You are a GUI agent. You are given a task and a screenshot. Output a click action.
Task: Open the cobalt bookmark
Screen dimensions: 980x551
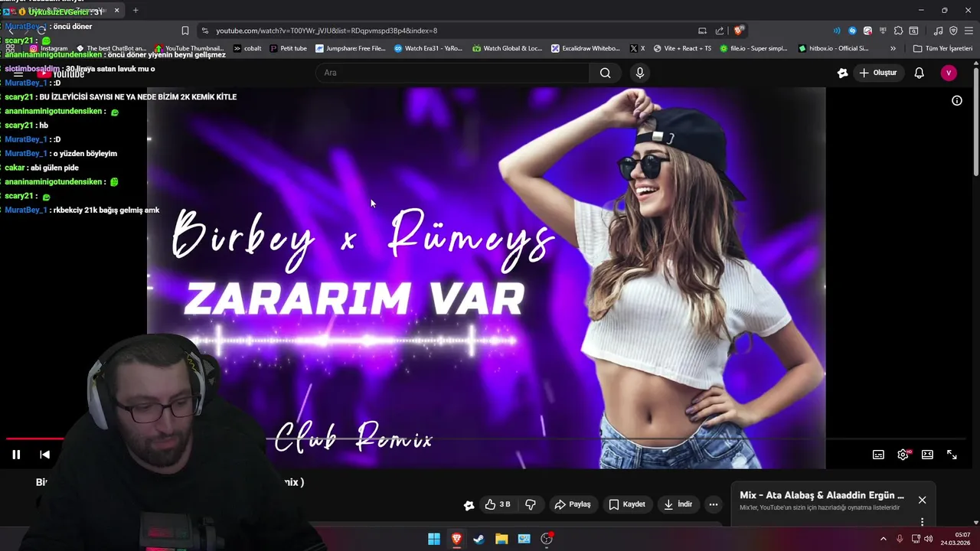pyautogui.click(x=247, y=48)
